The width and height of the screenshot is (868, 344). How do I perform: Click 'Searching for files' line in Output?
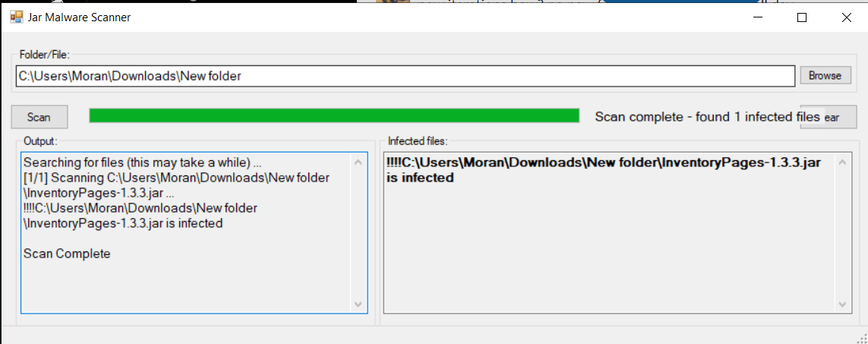tap(143, 163)
